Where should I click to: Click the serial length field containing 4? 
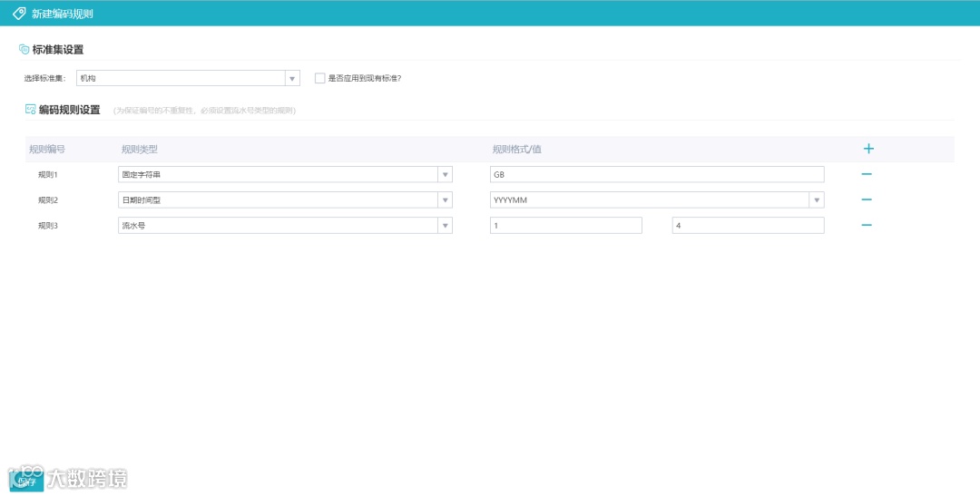[x=748, y=226]
